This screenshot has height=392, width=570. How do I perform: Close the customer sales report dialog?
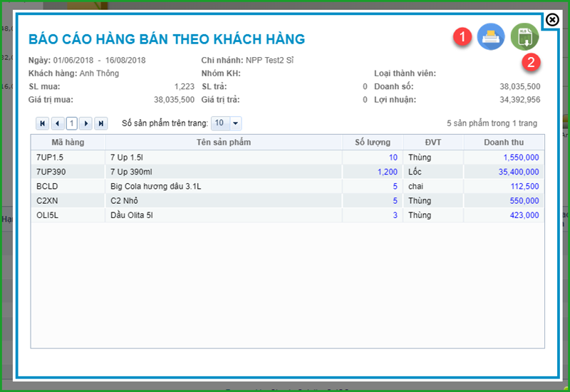point(552,20)
